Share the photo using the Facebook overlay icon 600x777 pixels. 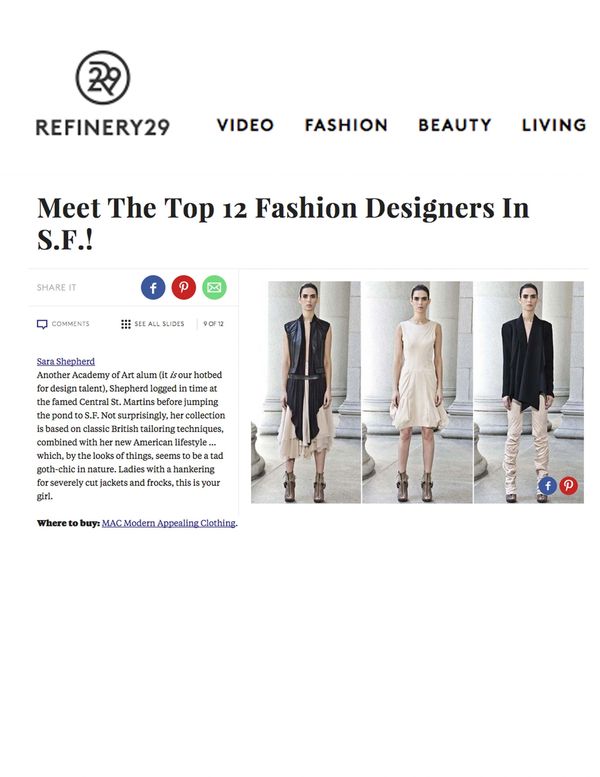(x=547, y=486)
